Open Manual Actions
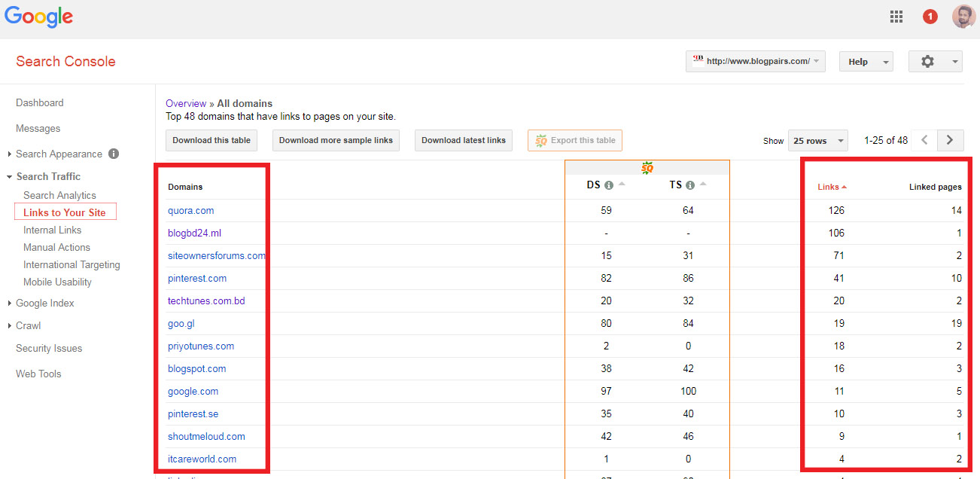Image resolution: width=980 pixels, height=479 pixels. point(56,247)
